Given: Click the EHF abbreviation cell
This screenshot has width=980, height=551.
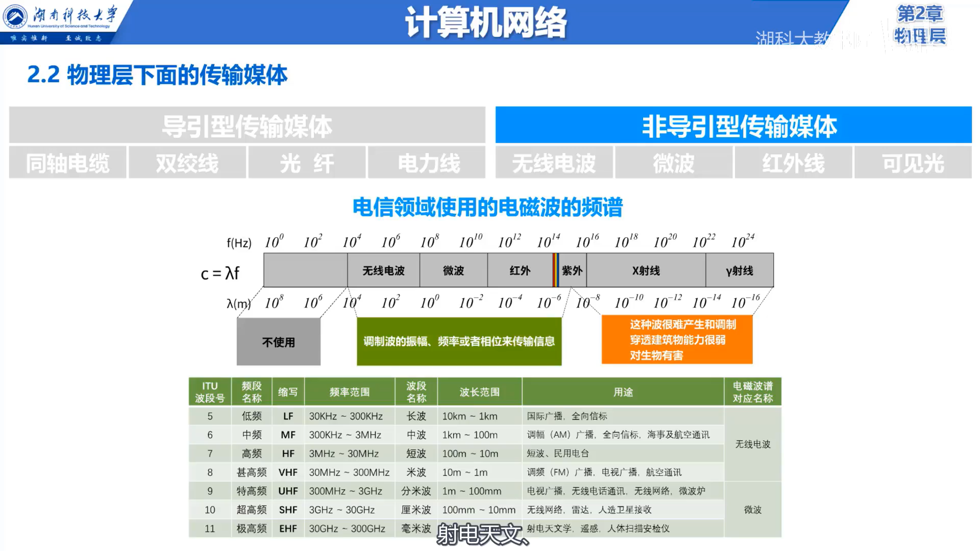Looking at the screenshot, I should pos(288,529).
